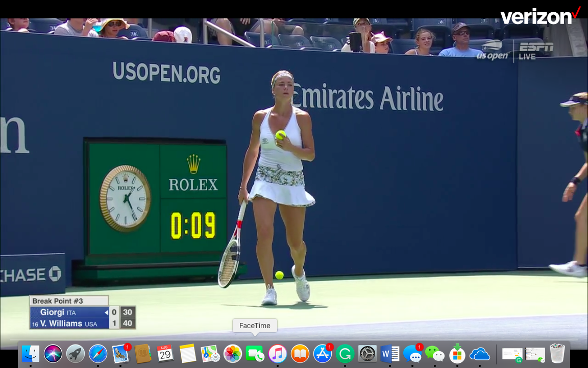
Task: Open Maps from the dock
Action: point(210,354)
